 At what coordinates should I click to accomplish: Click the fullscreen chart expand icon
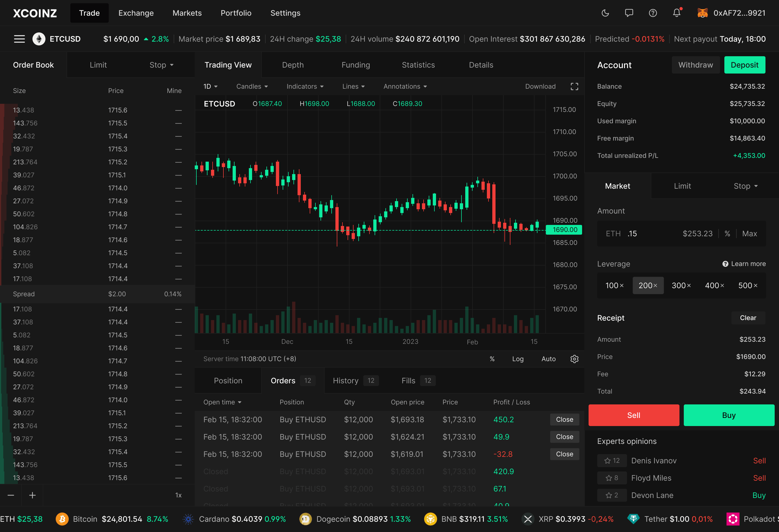574,87
